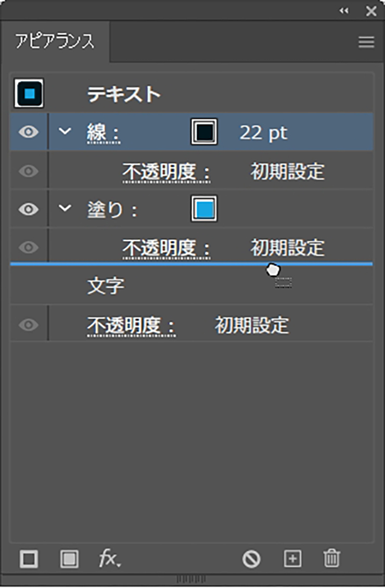Select the アピアランス panel tab
Viewport: 385px width, 588px height.
(55, 42)
